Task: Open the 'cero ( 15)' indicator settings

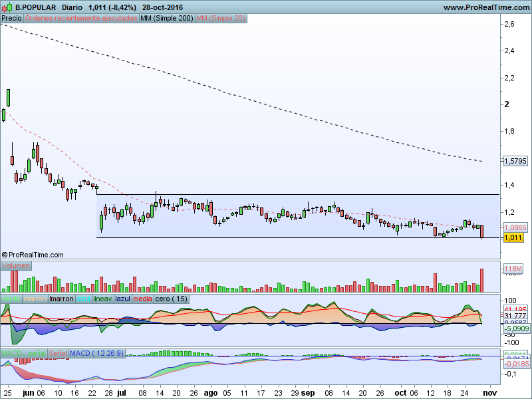Action: coord(172,299)
